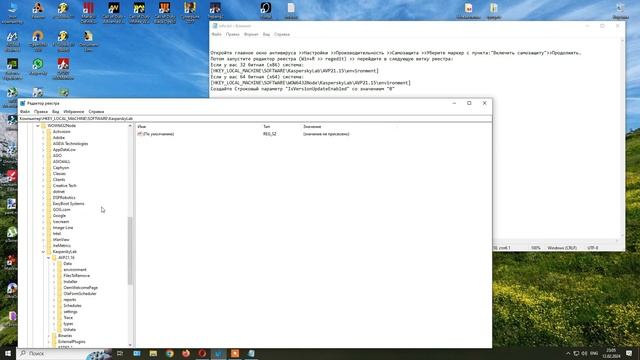This screenshot has width=640, height=360.
Task: Open Правка menu in Registry Editor
Action: [x=41, y=111]
